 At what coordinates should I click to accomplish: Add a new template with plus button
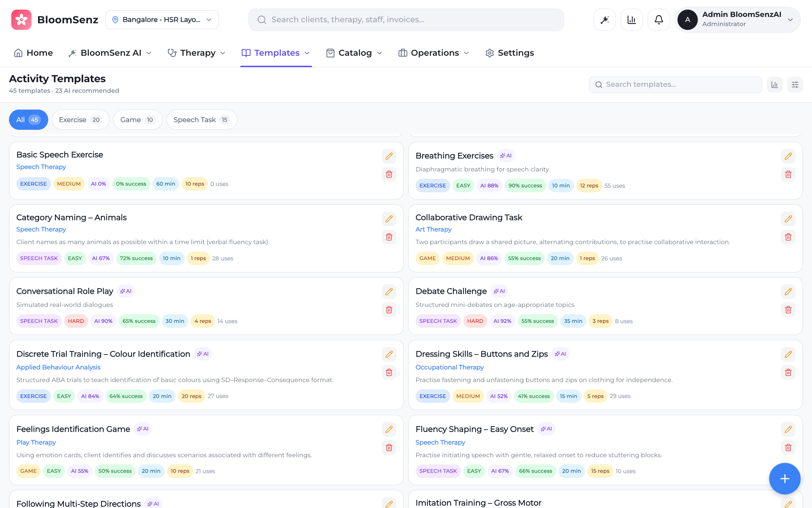tap(785, 479)
